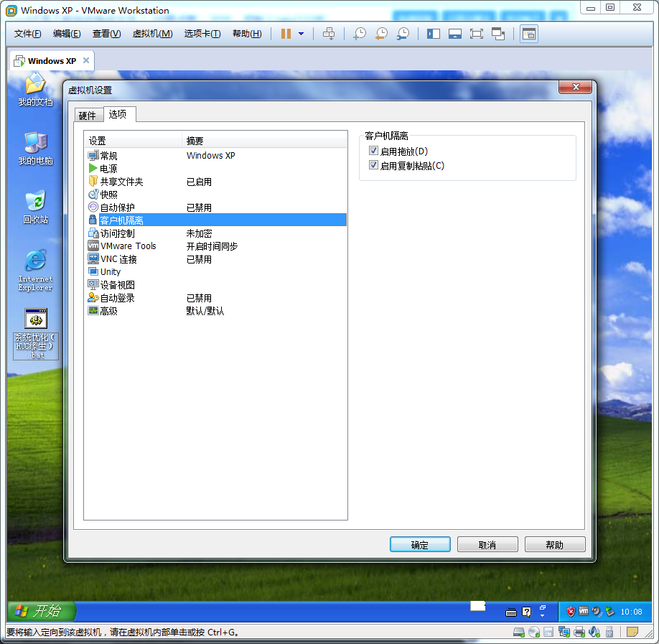
Task: Open the 查看(V) menu
Action: 107,34
